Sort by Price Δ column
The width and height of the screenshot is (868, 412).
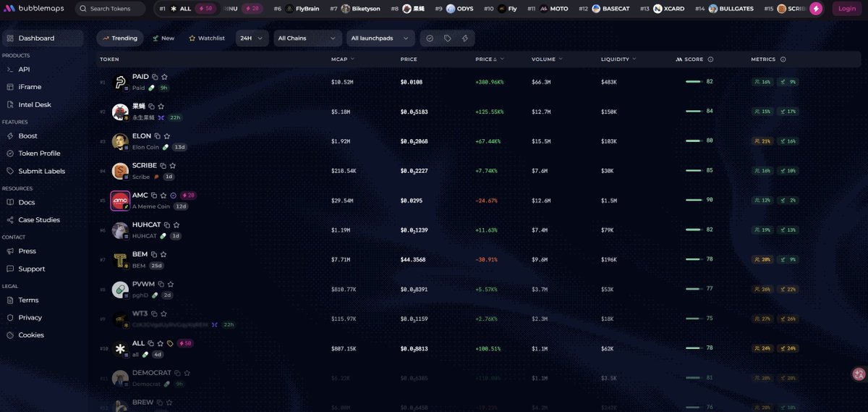(x=490, y=59)
